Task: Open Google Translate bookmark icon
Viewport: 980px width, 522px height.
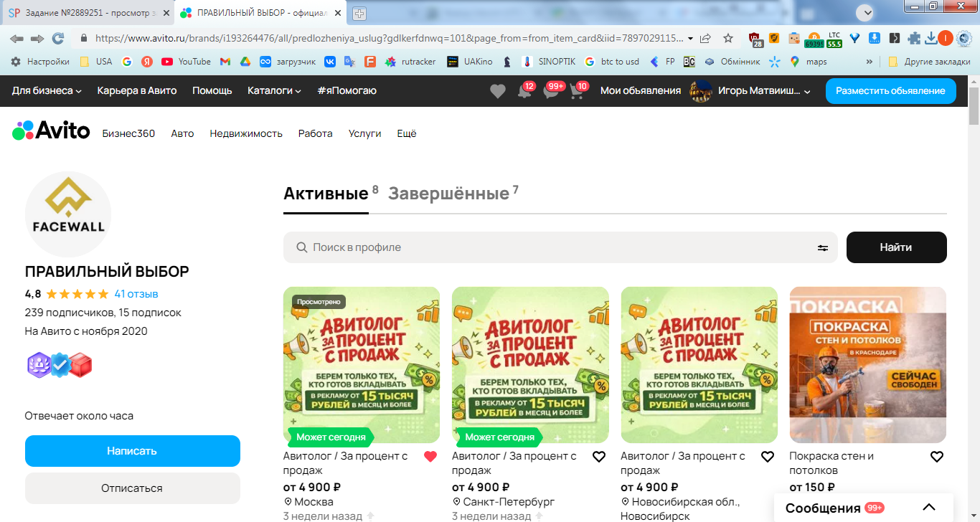Action: (x=349, y=62)
